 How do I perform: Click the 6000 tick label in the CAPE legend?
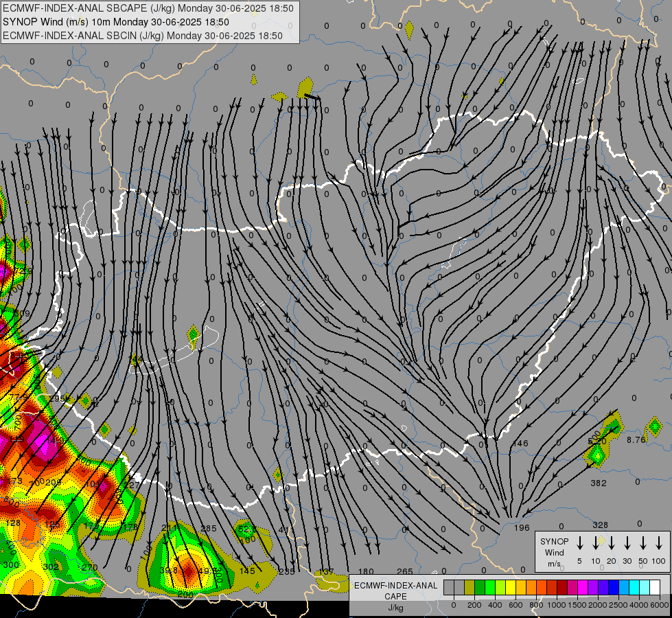click(659, 605)
